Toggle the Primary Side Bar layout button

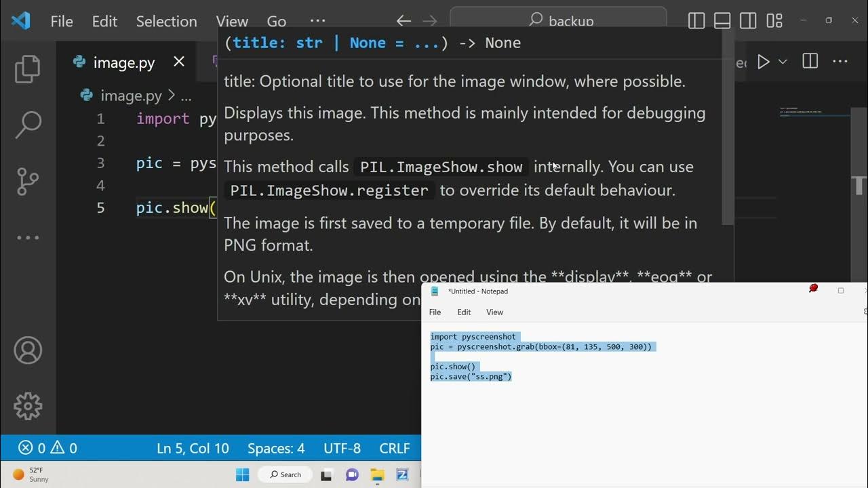pyautogui.click(x=696, y=21)
